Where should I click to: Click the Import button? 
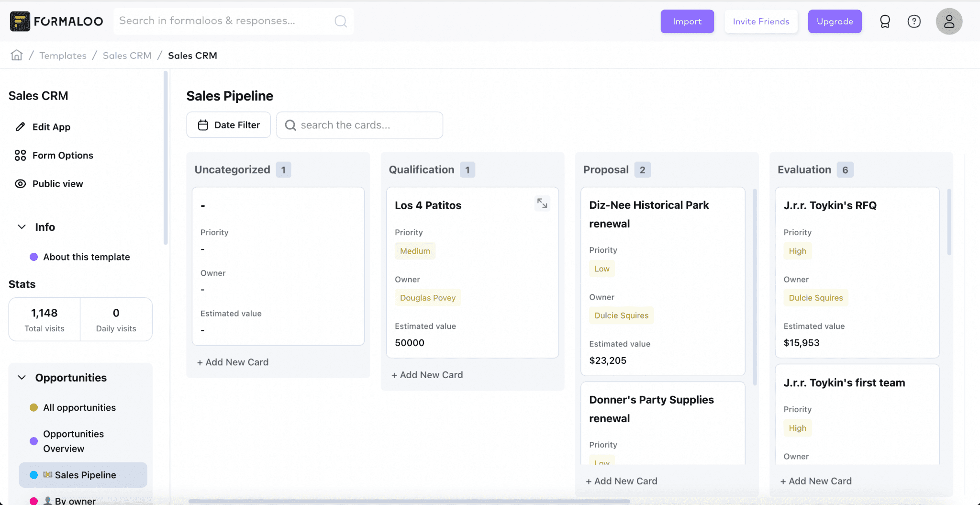click(687, 22)
